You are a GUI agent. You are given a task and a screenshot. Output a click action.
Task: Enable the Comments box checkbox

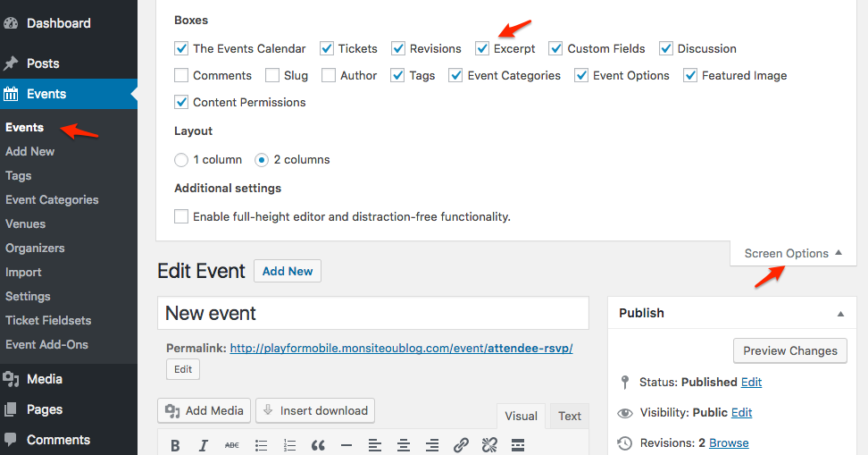pyautogui.click(x=181, y=75)
